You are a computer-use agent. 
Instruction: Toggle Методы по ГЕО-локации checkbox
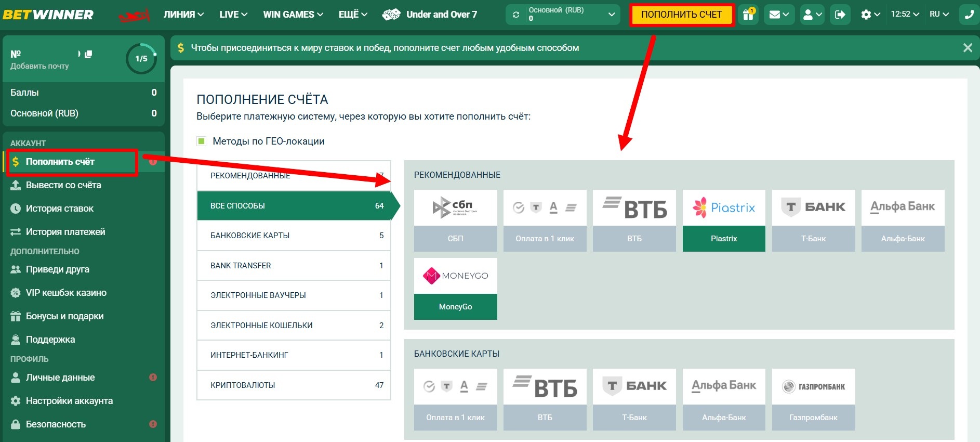click(x=202, y=141)
